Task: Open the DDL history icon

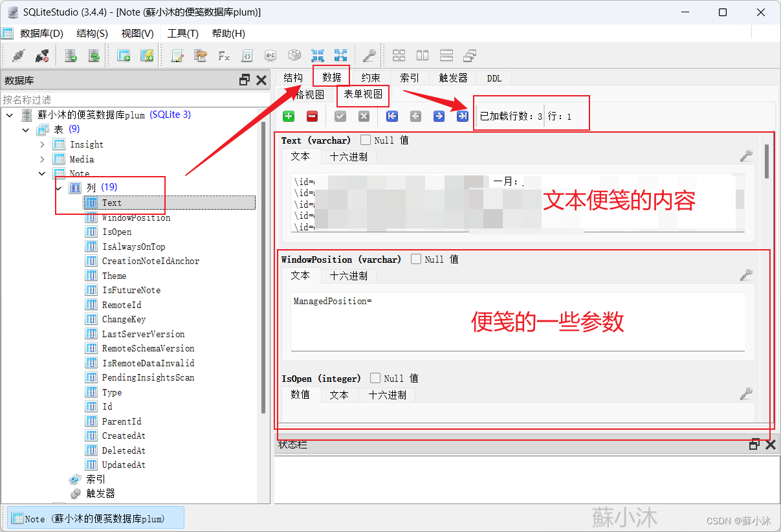Action: (x=200, y=56)
